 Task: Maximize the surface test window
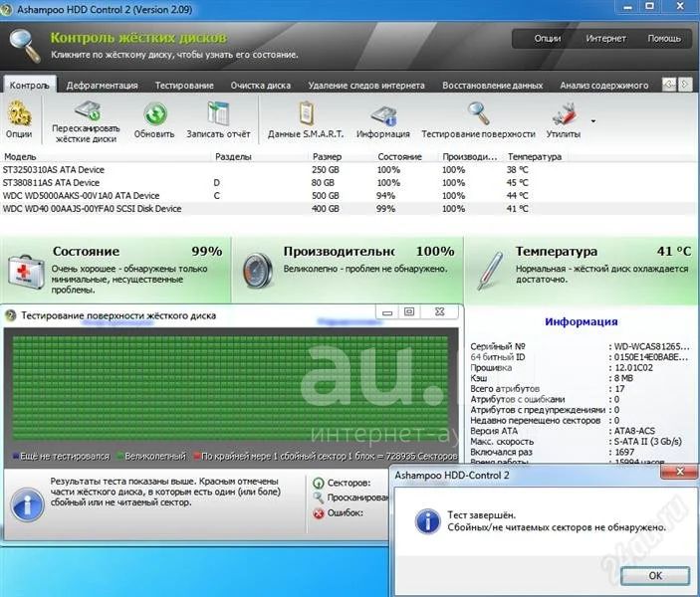click(x=409, y=311)
